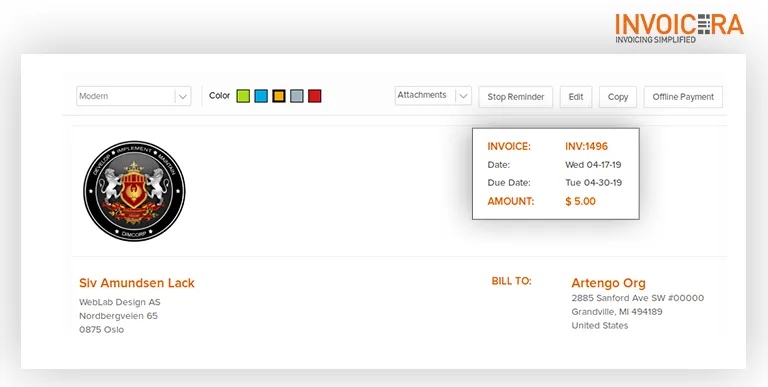
Task: Click the Due Date: label
Action: tap(509, 183)
